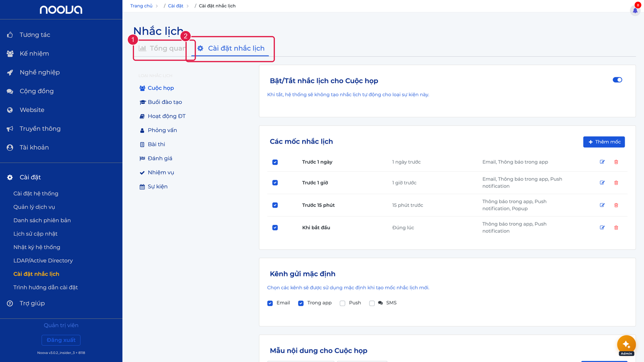This screenshot has height=362, width=644.
Task: Open Lịch sử cập nhật in sidebar
Action: pyautogui.click(x=35, y=234)
